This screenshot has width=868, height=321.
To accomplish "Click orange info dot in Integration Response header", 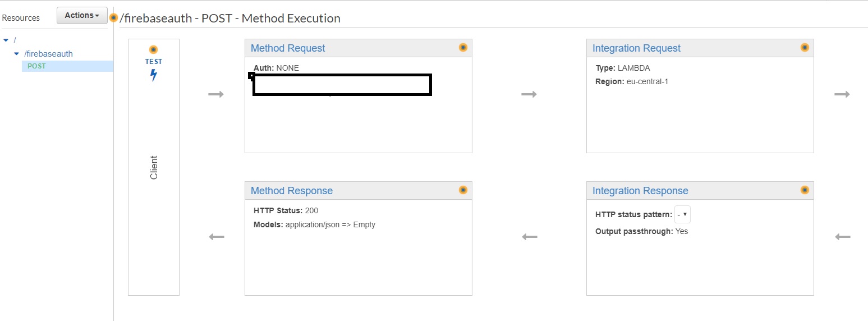I will point(805,190).
